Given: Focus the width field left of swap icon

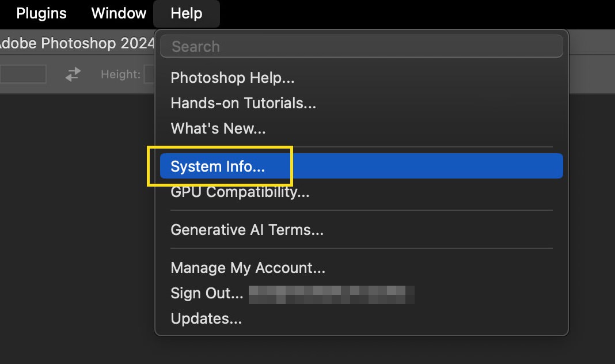Looking at the screenshot, I should point(23,74).
